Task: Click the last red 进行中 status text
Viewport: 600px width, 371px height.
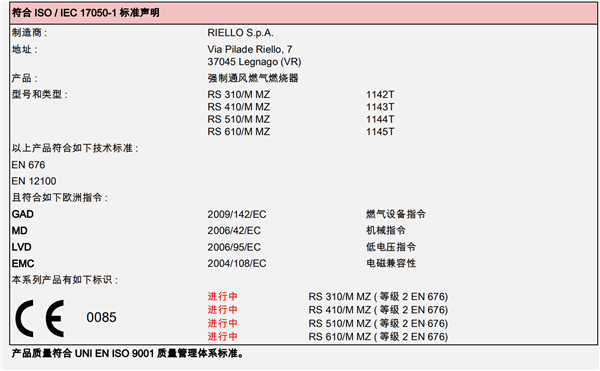Action: pos(223,337)
